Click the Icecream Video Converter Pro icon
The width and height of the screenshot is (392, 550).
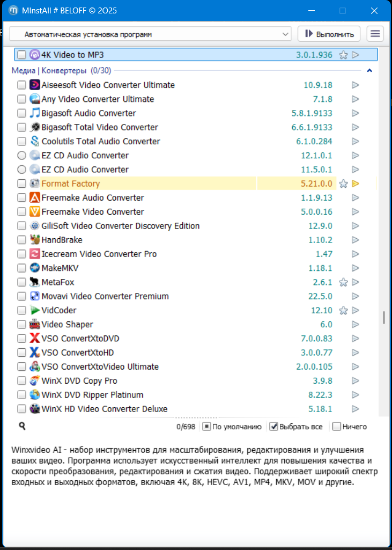35,254
